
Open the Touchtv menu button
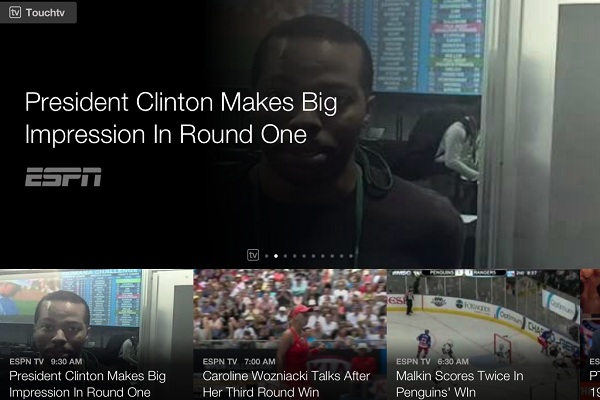click(x=38, y=12)
